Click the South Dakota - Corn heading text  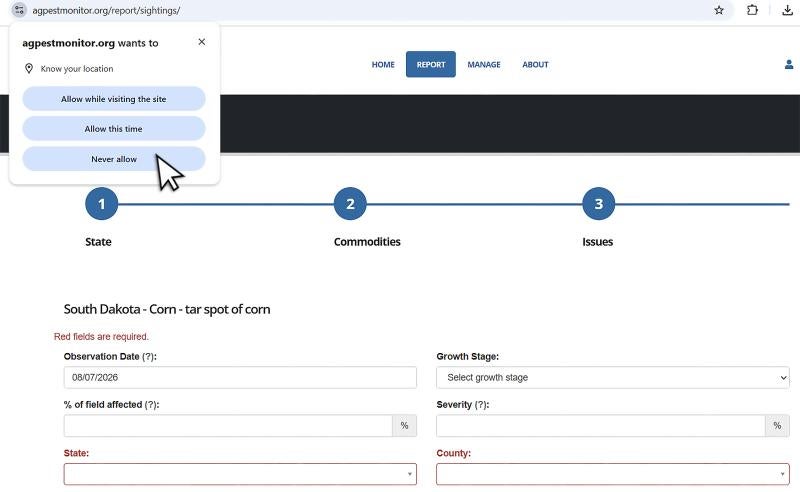[167, 309]
